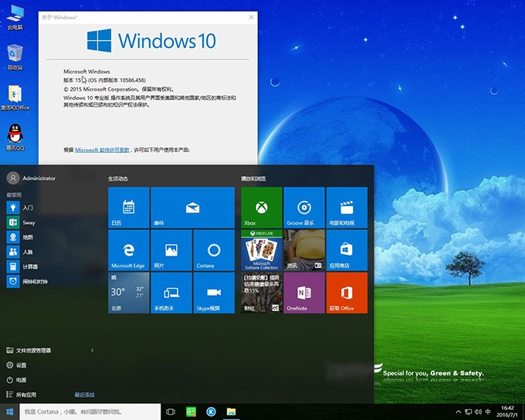Open Settings from Start menu
Screen dimensions: 525x420
21,365
